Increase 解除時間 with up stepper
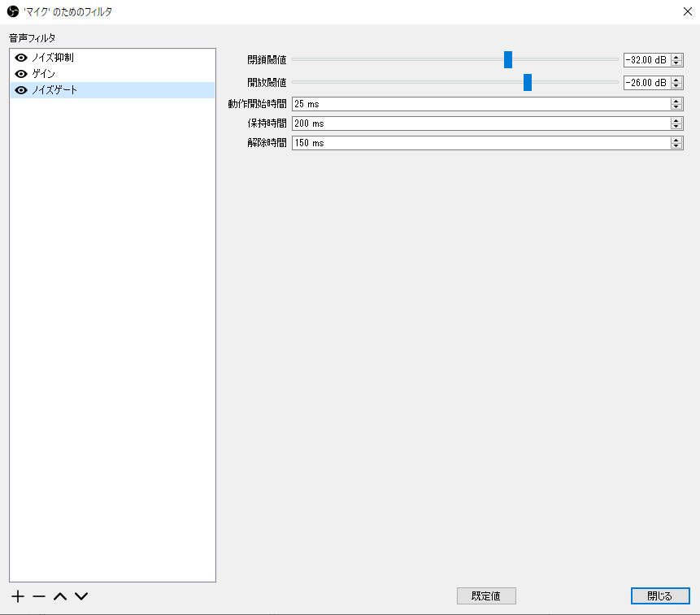Image resolution: width=700 pixels, height=615 pixels. 676,140
